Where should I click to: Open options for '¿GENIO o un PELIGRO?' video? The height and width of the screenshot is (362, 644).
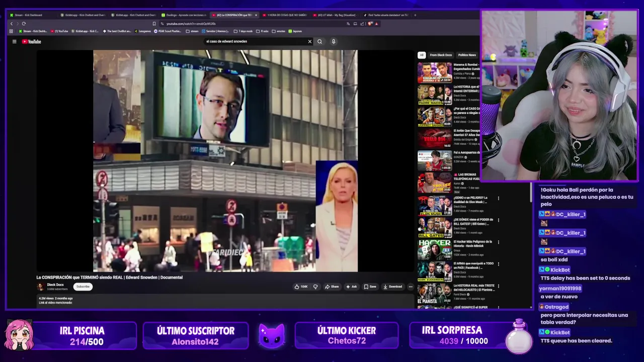pyautogui.click(x=499, y=199)
